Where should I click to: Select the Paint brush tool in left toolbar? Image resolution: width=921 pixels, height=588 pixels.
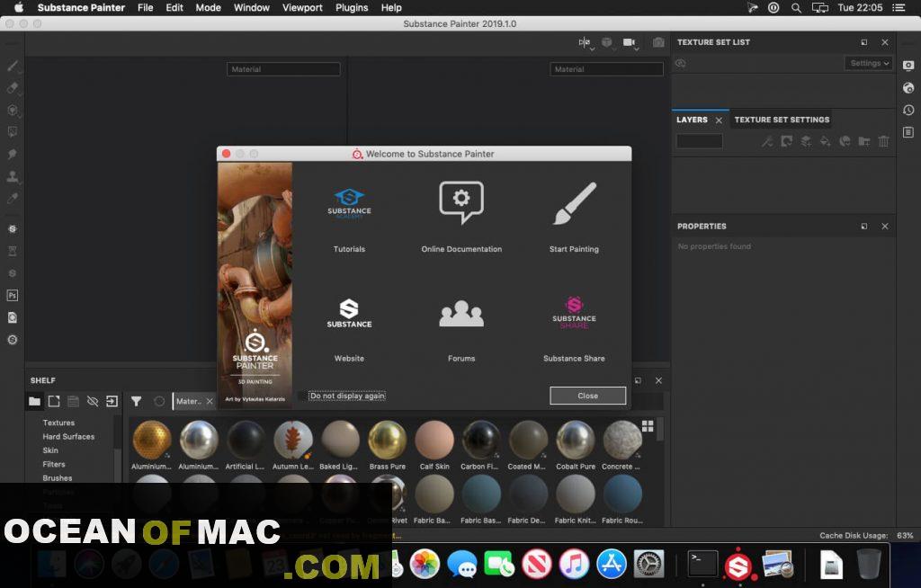point(13,66)
